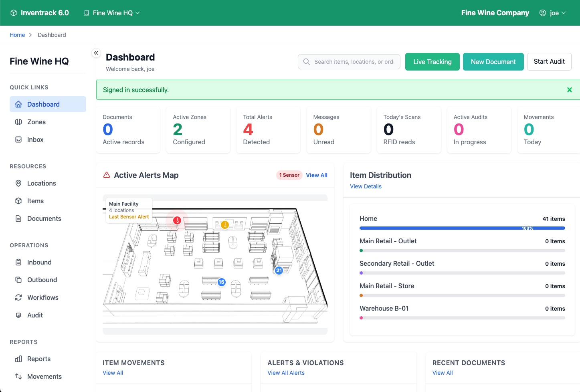Screen dimensions: 580x392
Task: Open the joe user account menu
Action: [x=553, y=13]
